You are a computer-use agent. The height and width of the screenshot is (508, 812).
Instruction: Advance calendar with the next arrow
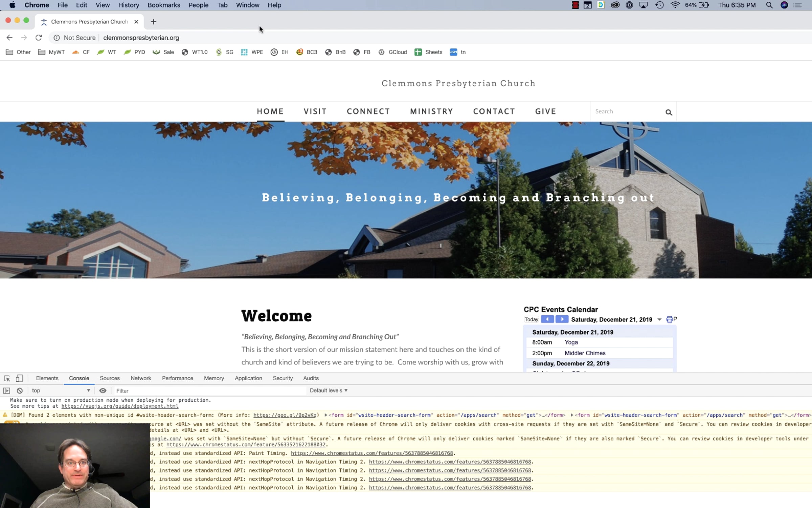coord(562,319)
